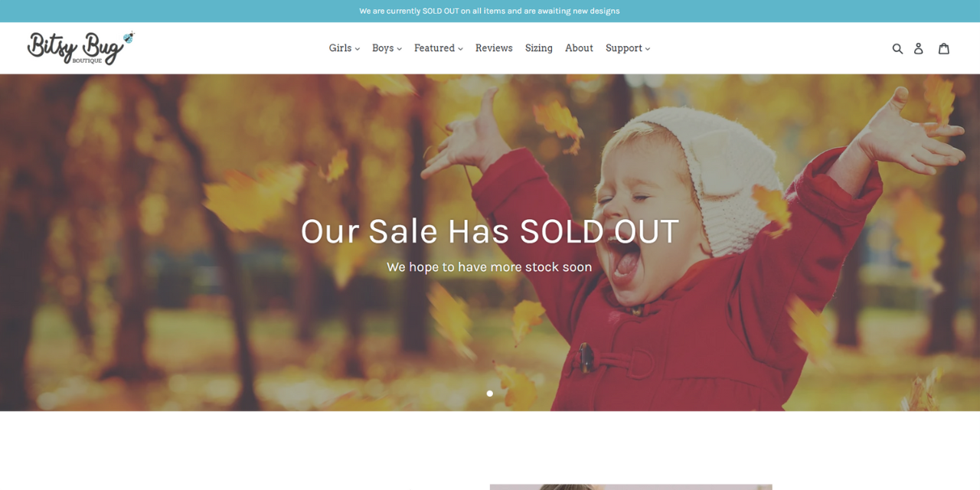This screenshot has width=980, height=490.
Task: Expand the Girls dropdown menu
Action: click(x=345, y=48)
